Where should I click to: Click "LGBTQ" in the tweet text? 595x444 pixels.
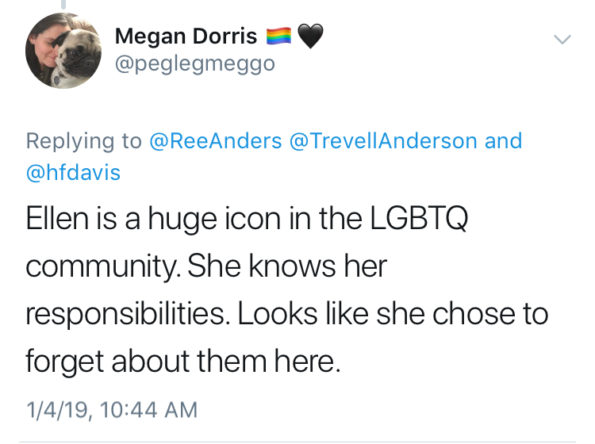419,219
